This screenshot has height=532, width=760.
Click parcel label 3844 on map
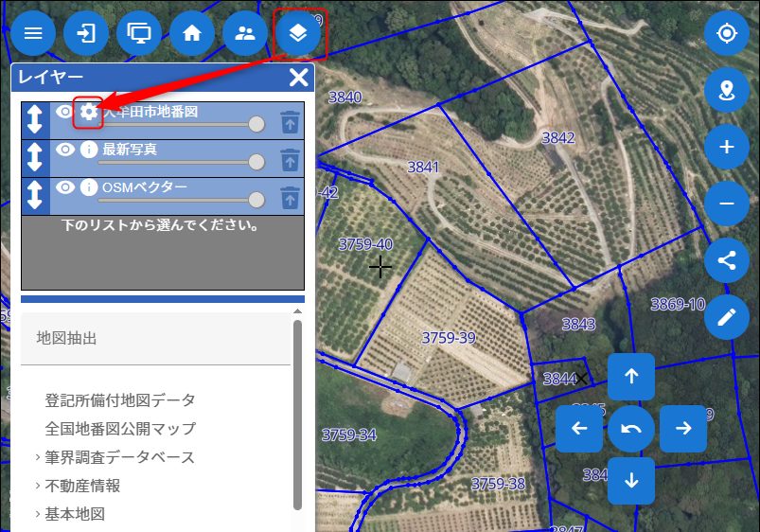(559, 379)
